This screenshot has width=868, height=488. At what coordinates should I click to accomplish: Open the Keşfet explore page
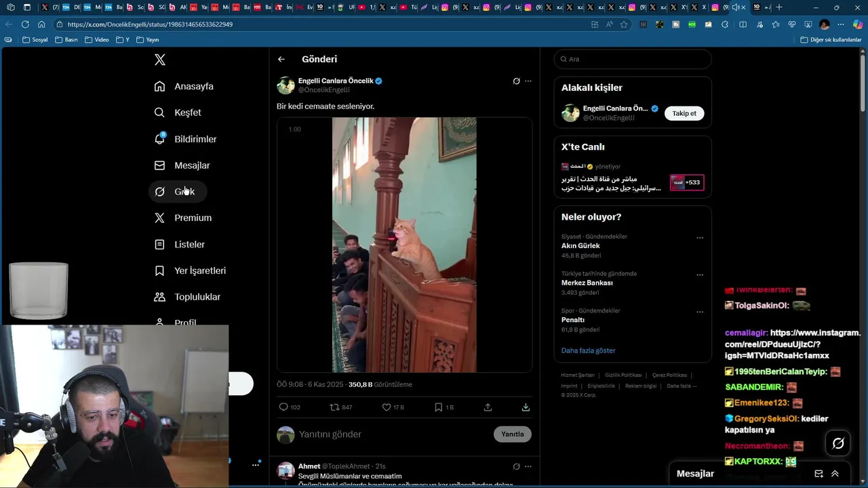178,113
